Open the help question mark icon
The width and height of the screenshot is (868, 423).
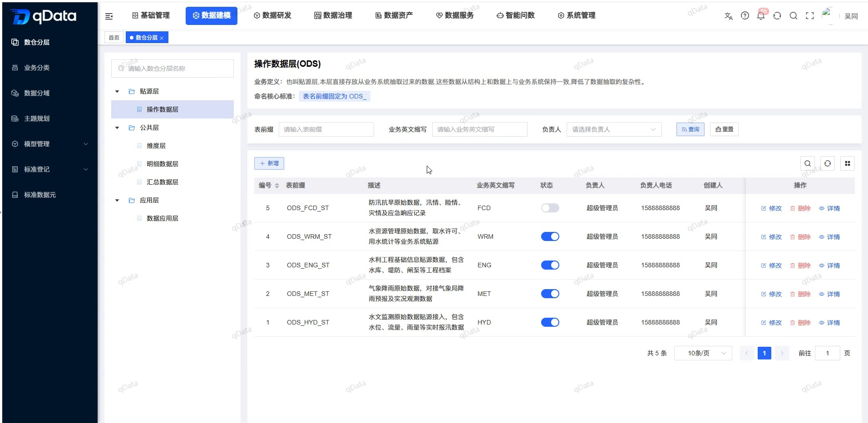[x=745, y=16]
